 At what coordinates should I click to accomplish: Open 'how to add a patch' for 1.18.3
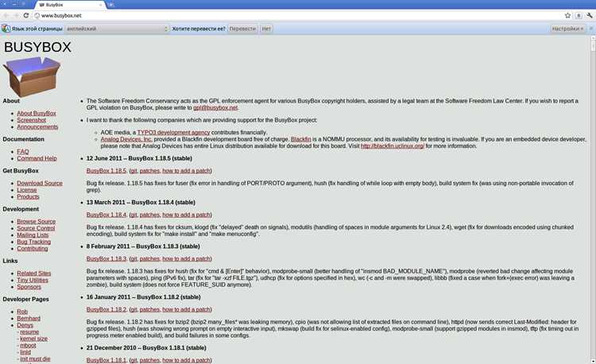pyautogui.click(x=186, y=259)
